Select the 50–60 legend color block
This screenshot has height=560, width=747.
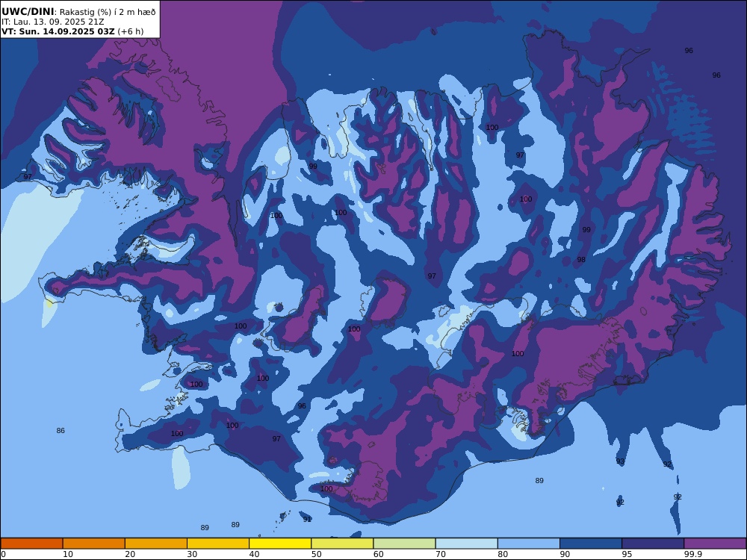[343, 544]
